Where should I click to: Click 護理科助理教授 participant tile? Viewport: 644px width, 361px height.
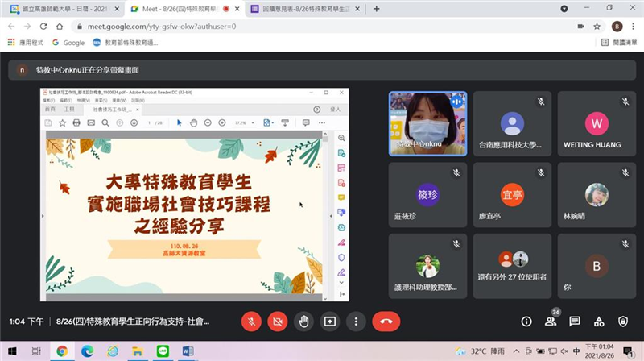[427, 266]
